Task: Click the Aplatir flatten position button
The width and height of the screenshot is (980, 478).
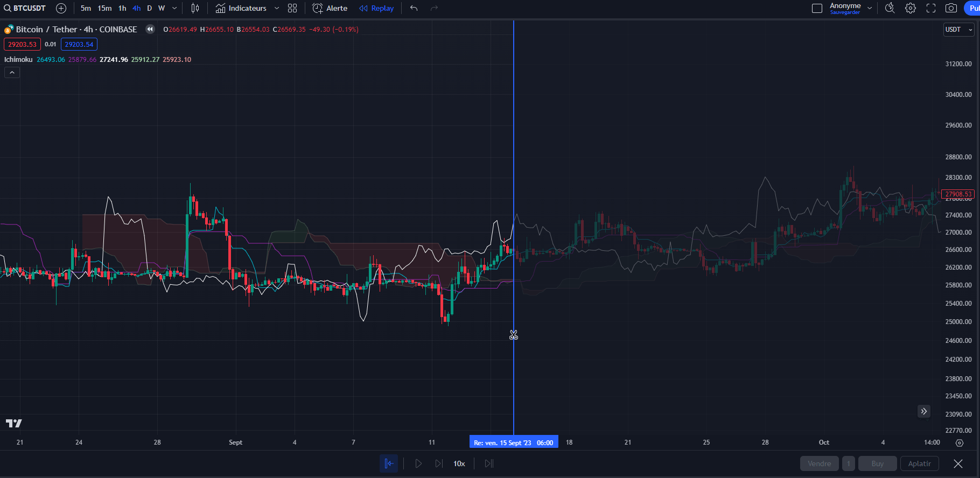Action: [x=920, y=463]
